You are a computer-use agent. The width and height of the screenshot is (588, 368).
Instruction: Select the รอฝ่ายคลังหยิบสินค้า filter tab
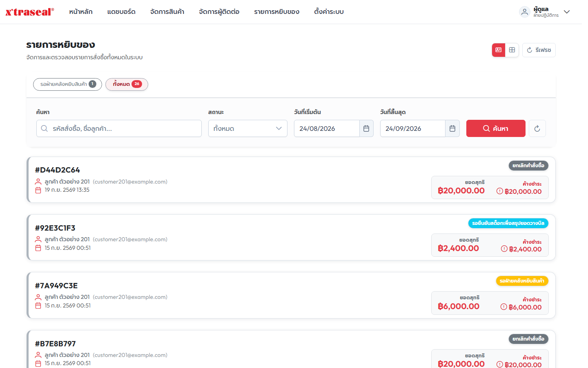pos(67,84)
